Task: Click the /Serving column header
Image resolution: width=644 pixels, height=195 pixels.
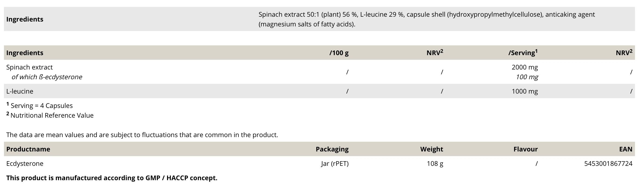Action: [523, 53]
